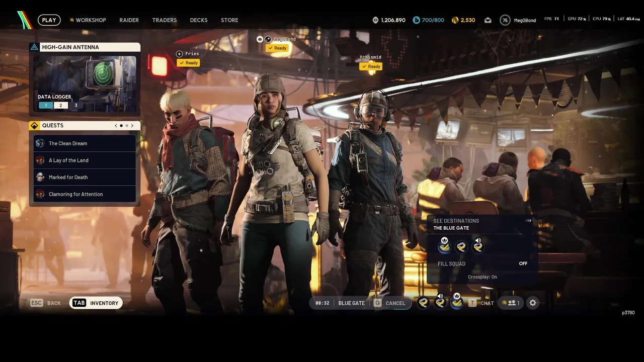Select speaker-marked squad avatar in destinations panel

[478, 246]
